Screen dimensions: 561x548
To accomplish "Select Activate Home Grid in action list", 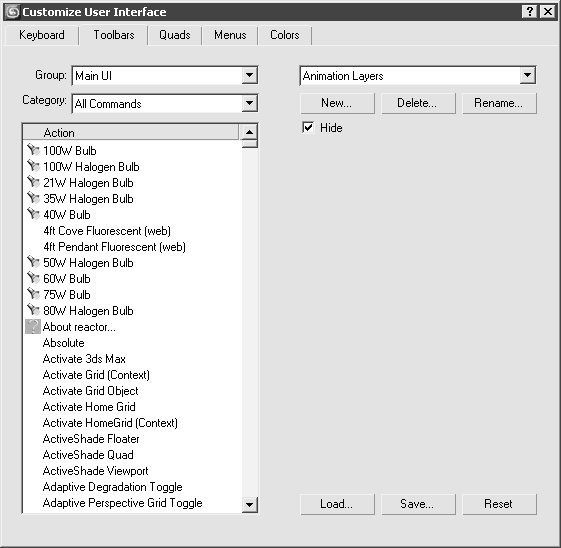I will [89, 407].
